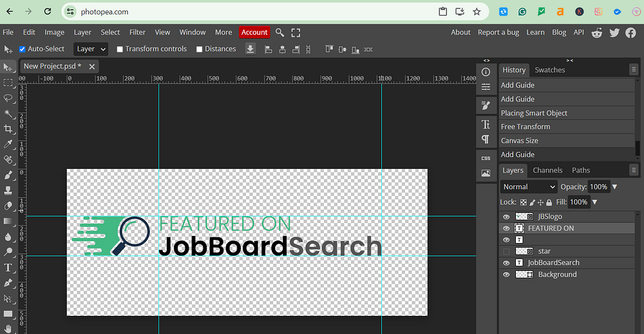This screenshot has width=644, height=334.
Task: Select the Brush tool
Action: coord(8,175)
